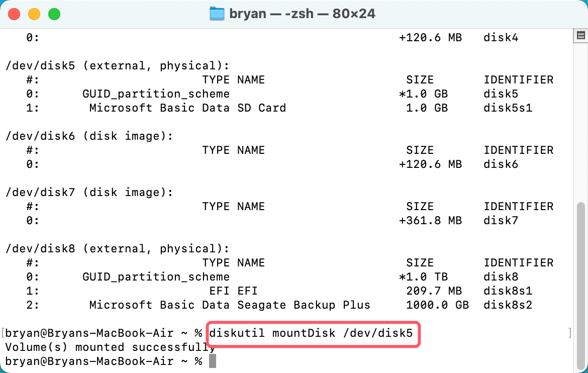The image size is (588, 373).
Task: Click the SD Card partition name
Action: (x=261, y=108)
